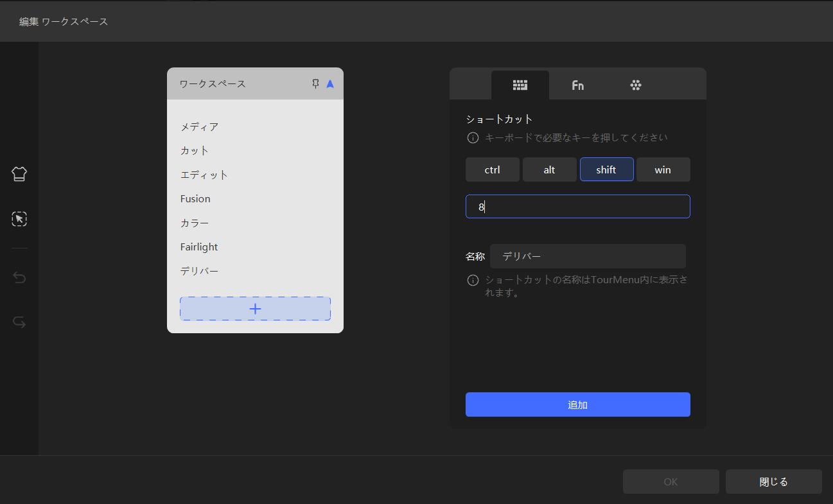Select Fusion in the workspace menu
The width and height of the screenshot is (833, 504).
(x=195, y=198)
